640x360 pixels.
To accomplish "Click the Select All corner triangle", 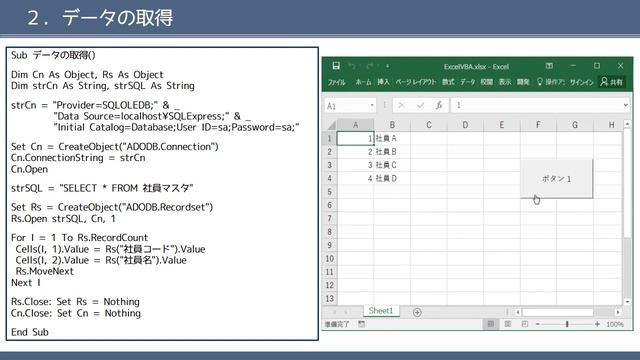I will point(331,125).
